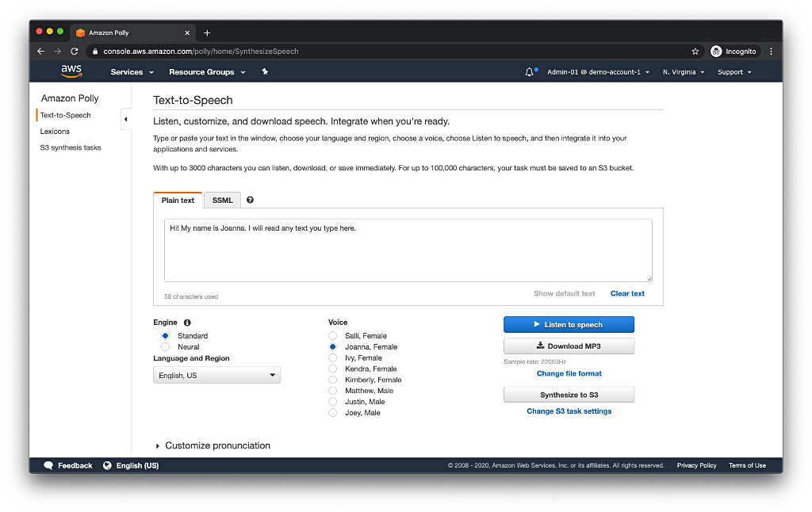Click the browser address bar URL
This screenshot has height=512, width=812.
201,52
